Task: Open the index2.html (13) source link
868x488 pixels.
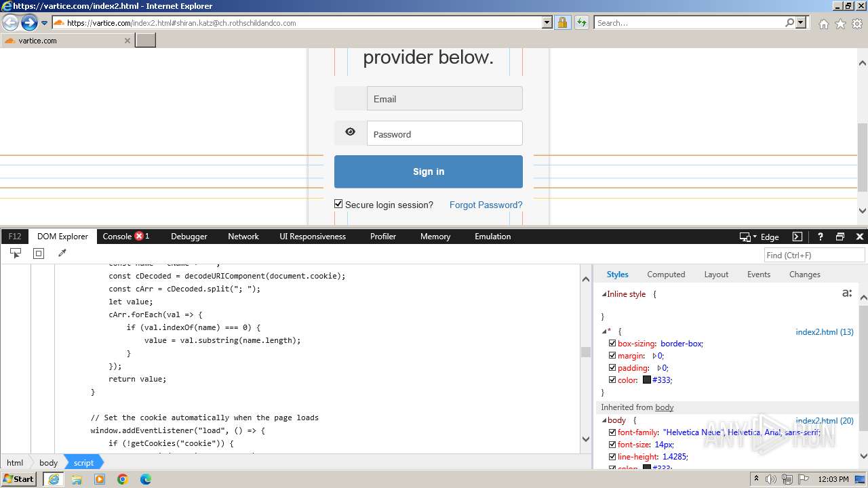Action: [x=825, y=332]
